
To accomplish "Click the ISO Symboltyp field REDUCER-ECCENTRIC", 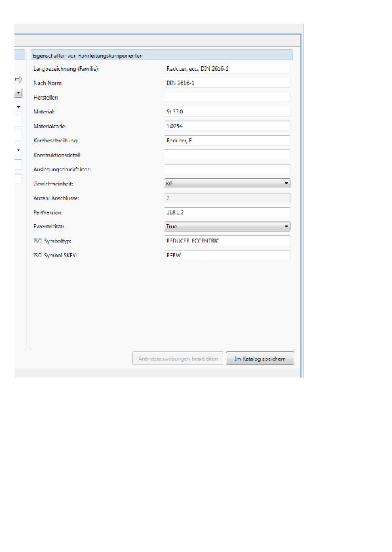I will (x=227, y=241).
